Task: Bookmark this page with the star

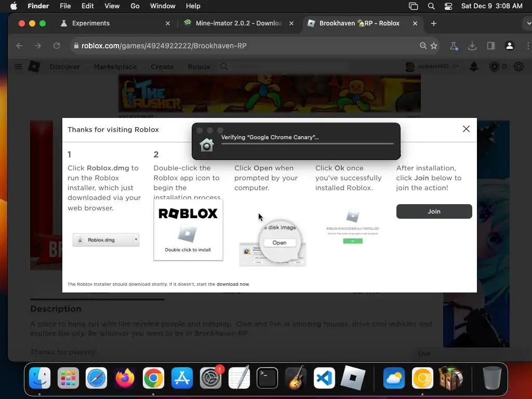Action: pyautogui.click(x=434, y=46)
